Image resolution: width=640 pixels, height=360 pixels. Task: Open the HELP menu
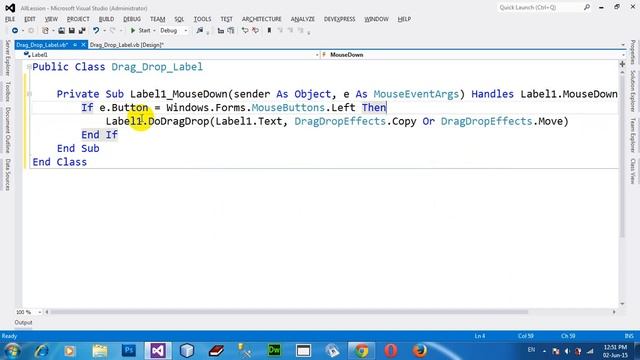point(404,19)
